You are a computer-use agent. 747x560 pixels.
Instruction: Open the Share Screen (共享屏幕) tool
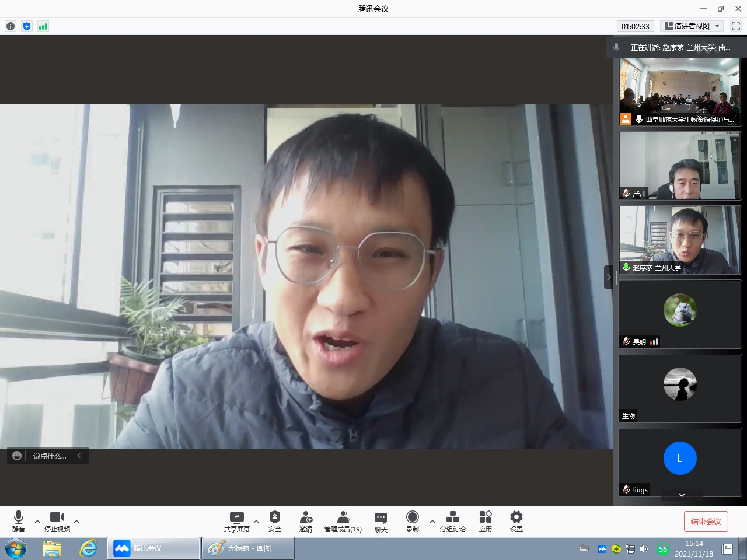tap(236, 521)
